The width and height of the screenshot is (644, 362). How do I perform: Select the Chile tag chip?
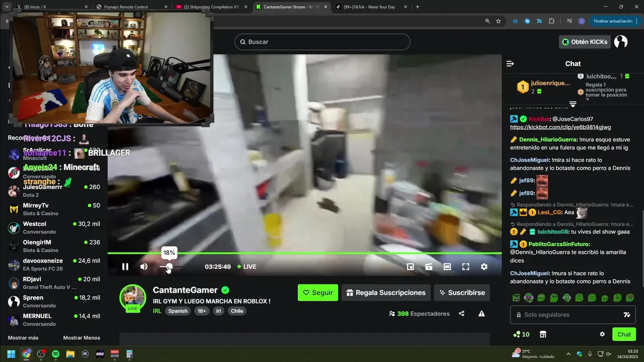(x=237, y=311)
